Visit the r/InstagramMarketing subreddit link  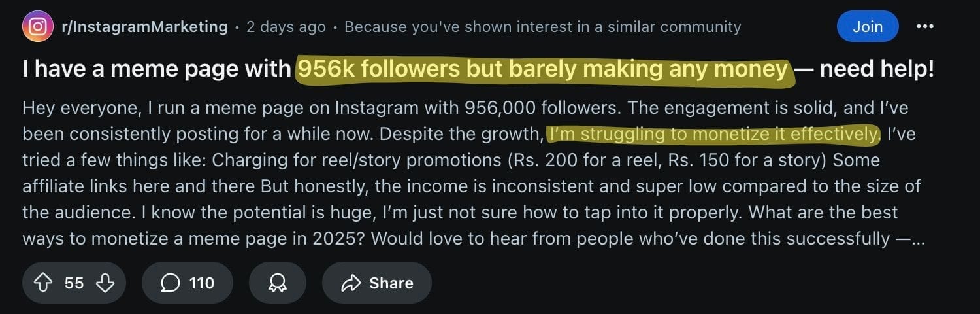point(144,27)
